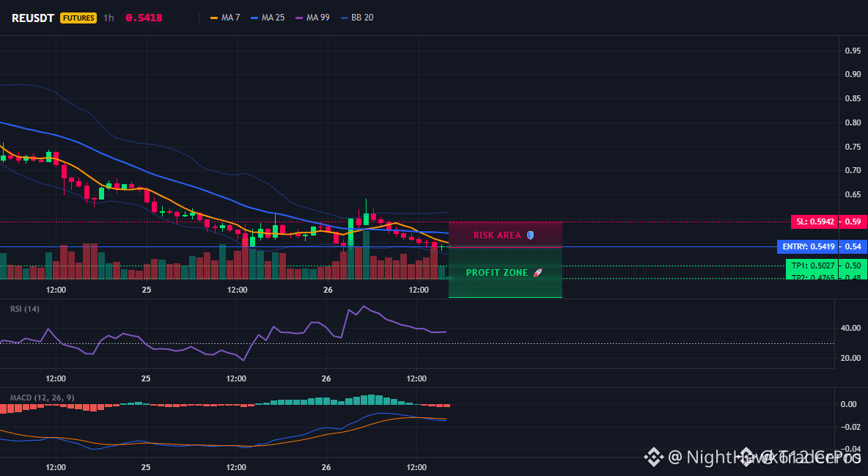Click the shield icon in RISK AREA
Screen dimensions: 868x476
(x=530, y=235)
